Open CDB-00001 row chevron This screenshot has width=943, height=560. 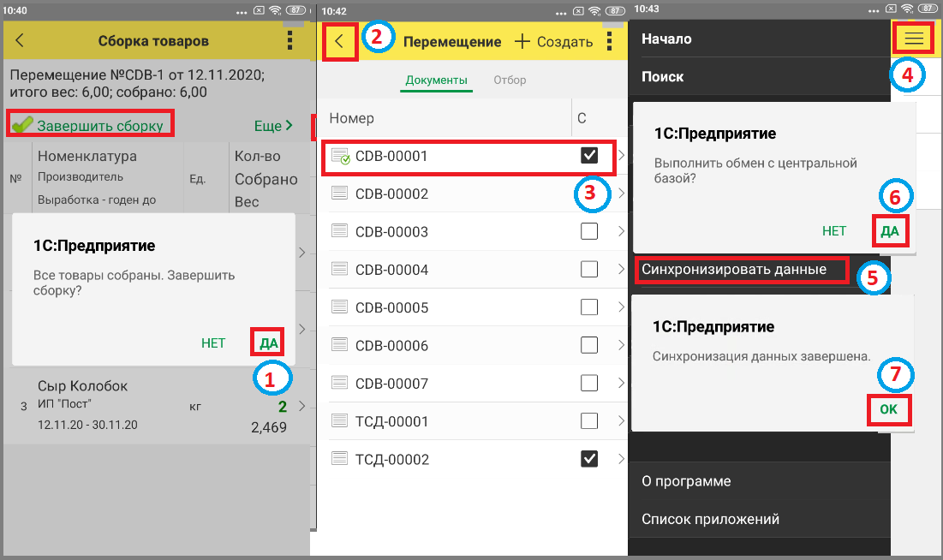point(621,155)
